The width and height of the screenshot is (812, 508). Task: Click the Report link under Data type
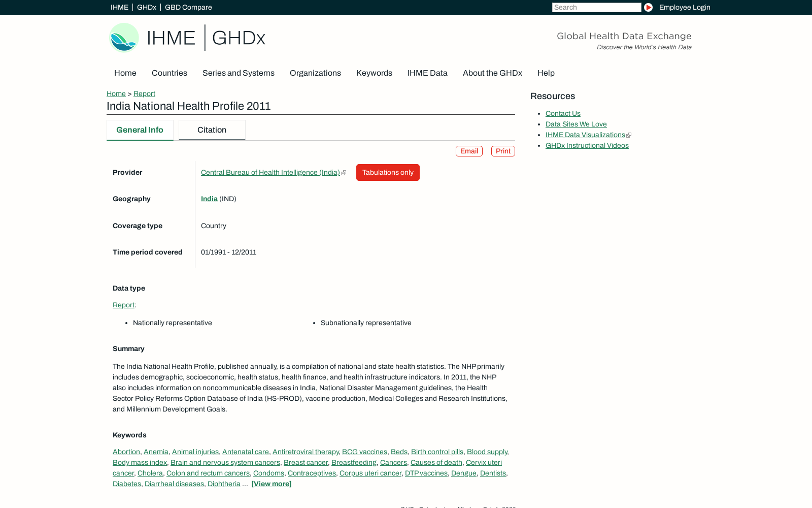pos(123,305)
